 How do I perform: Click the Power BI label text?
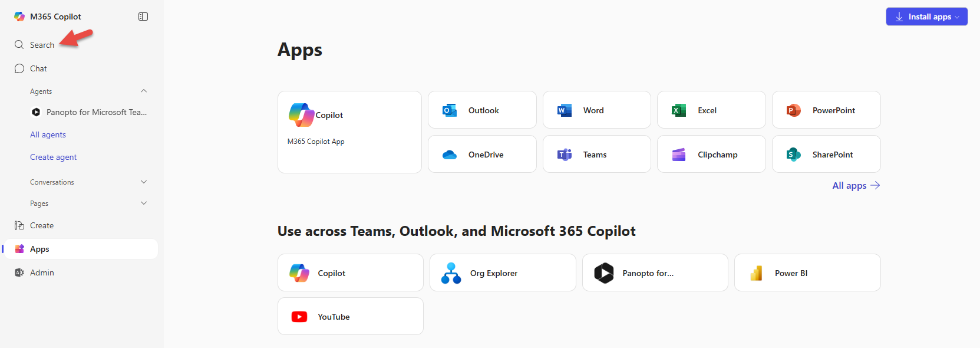point(791,273)
